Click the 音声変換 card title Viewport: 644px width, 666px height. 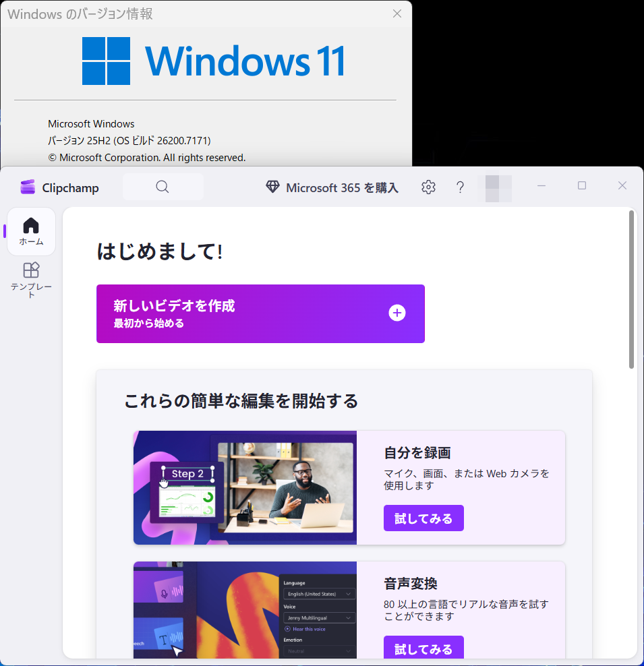(411, 584)
